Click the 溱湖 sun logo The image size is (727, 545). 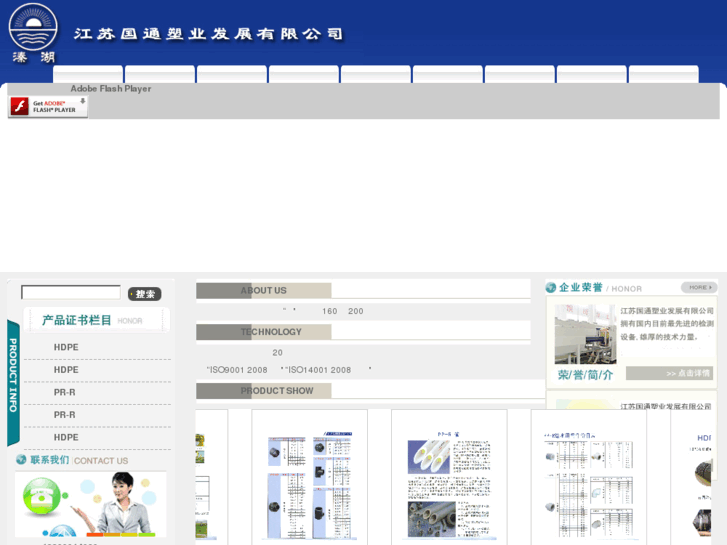click(x=33, y=33)
